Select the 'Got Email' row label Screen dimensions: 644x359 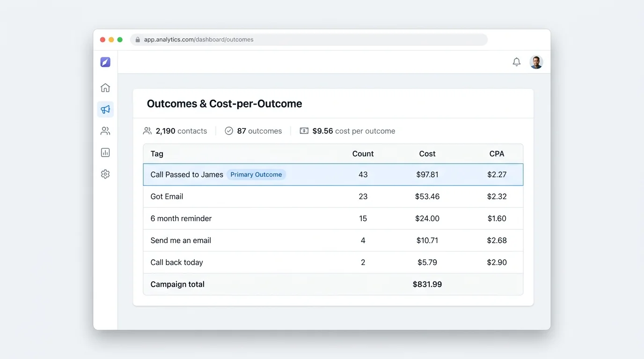click(x=167, y=196)
